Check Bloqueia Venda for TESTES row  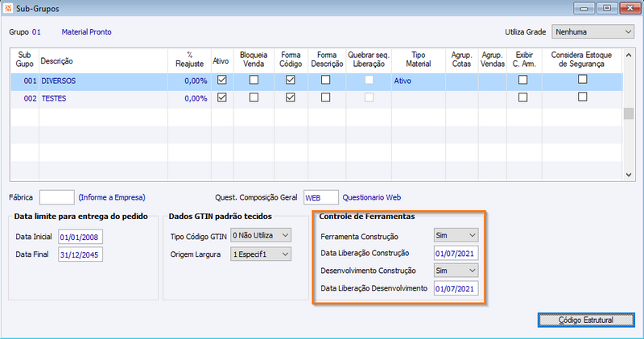tap(254, 97)
